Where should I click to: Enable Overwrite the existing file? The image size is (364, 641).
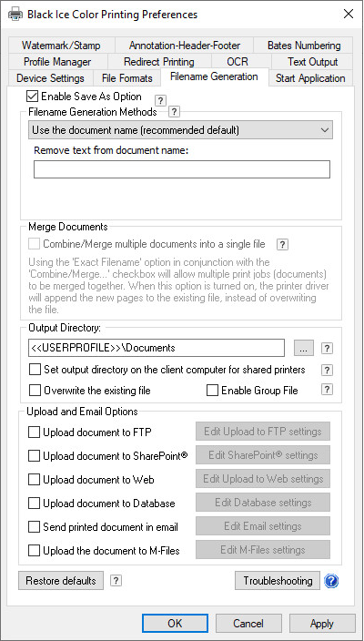tap(35, 391)
